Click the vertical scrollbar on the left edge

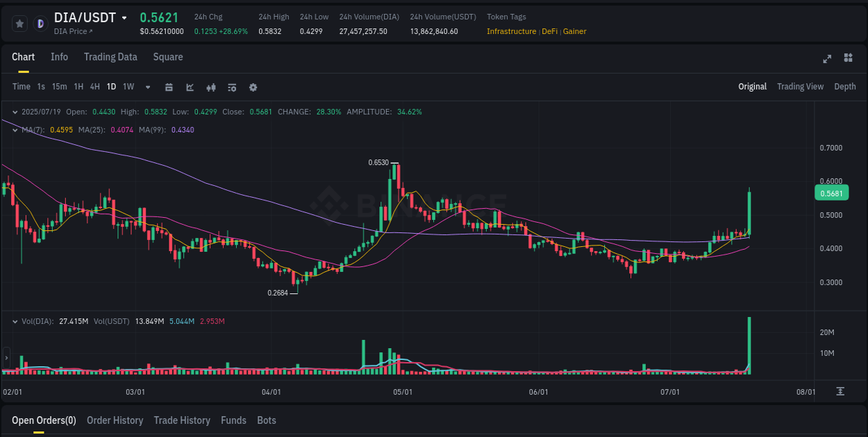coord(6,358)
